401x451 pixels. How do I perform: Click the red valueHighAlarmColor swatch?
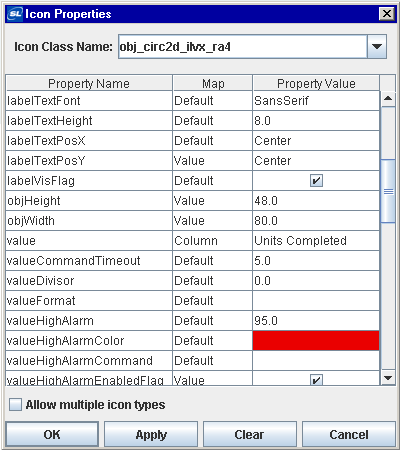point(316,341)
